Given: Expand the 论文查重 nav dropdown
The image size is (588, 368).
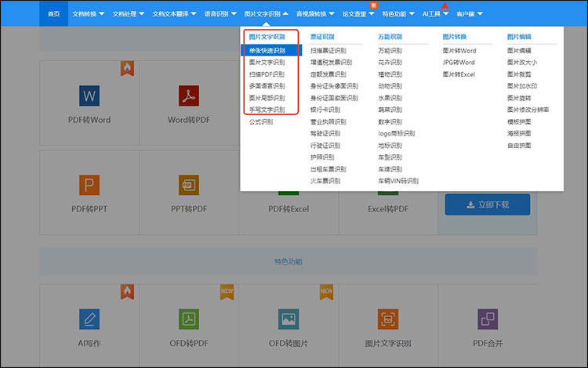Looking at the screenshot, I should (358, 14).
